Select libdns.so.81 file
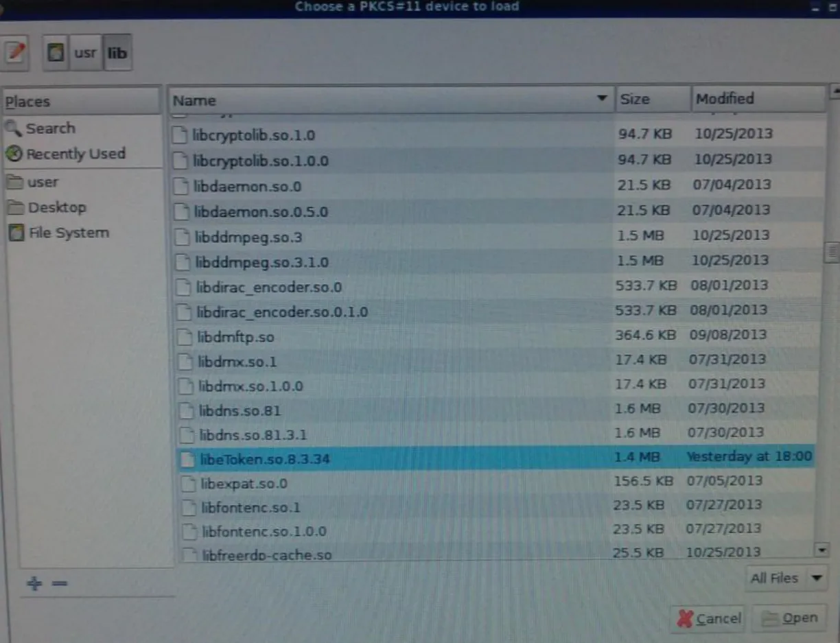The width and height of the screenshot is (840, 643). point(496,410)
